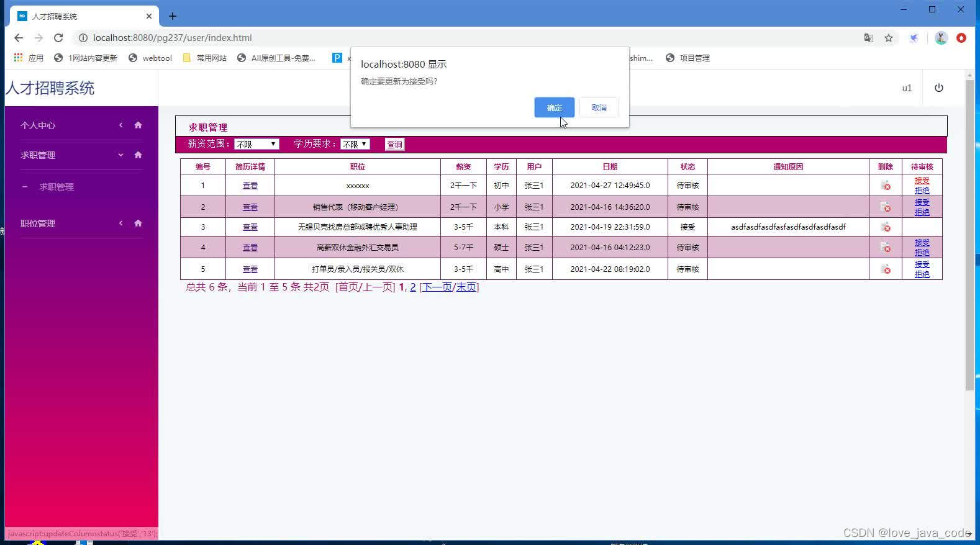Screen dimensions: 980x545
Task: Open the 应用 apps bookmark
Action: (29, 58)
